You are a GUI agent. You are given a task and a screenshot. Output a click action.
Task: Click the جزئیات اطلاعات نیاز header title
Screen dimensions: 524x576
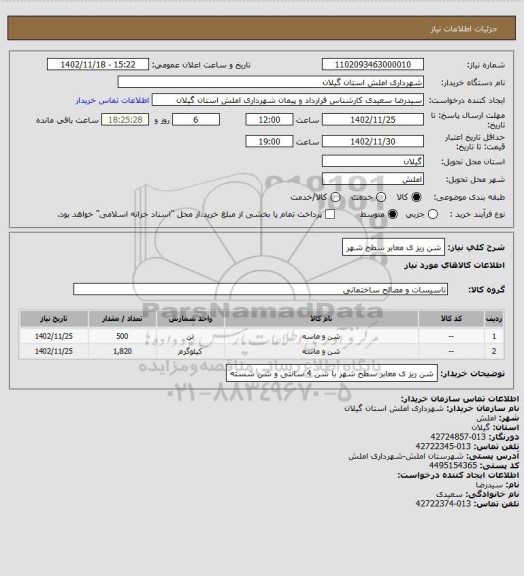pyautogui.click(x=464, y=29)
